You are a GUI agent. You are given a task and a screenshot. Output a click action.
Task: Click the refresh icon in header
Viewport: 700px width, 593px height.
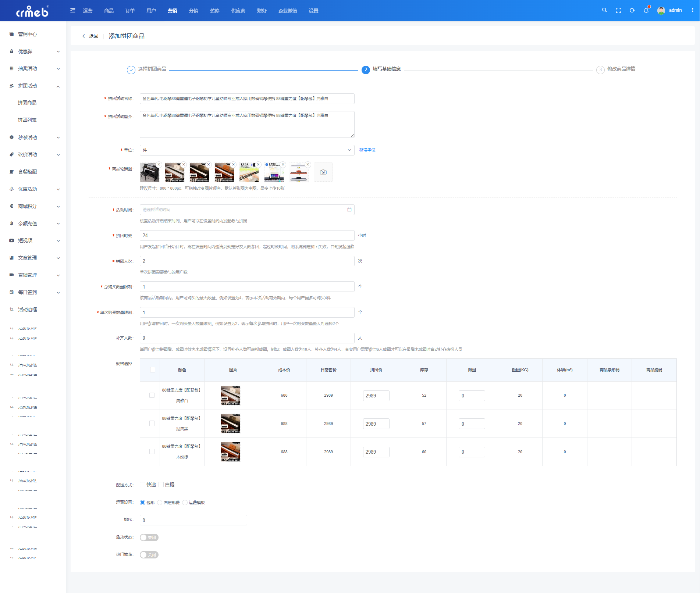click(x=632, y=10)
